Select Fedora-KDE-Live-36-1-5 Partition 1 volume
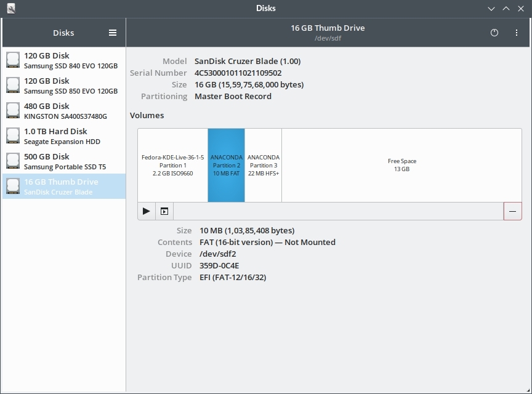 tap(172, 165)
